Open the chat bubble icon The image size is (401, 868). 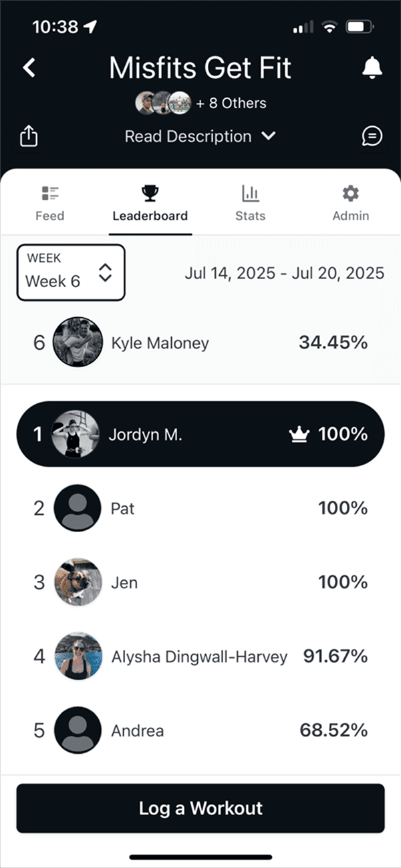[x=372, y=136]
